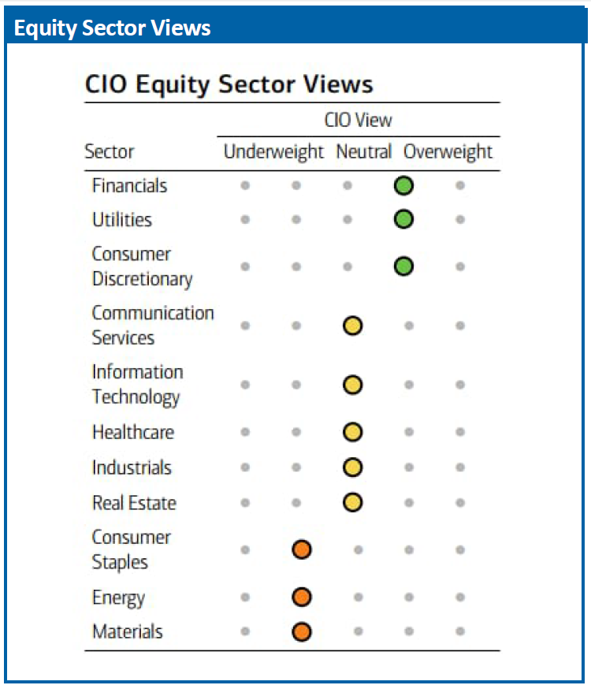Click the Overweight column header
This screenshot has height=700, width=591.
(448, 152)
